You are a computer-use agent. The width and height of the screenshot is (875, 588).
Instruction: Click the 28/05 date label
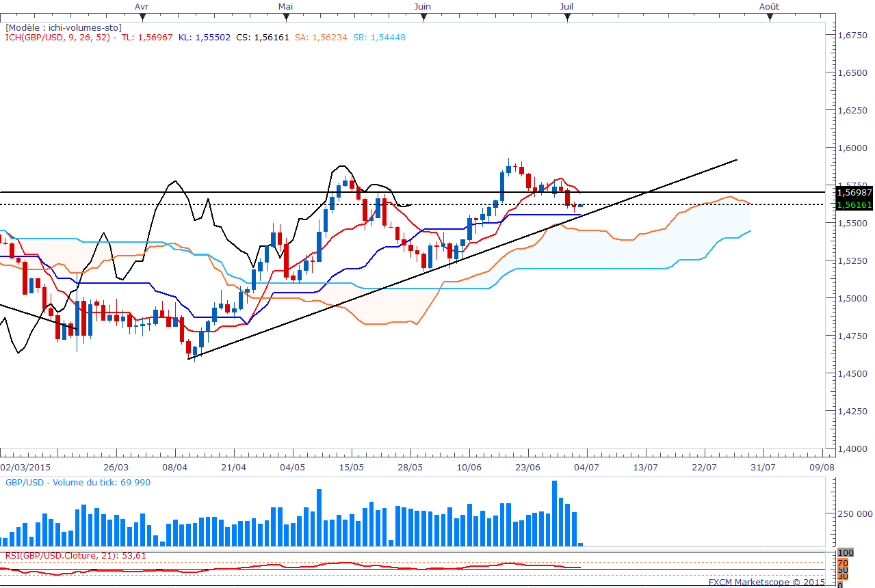410,467
